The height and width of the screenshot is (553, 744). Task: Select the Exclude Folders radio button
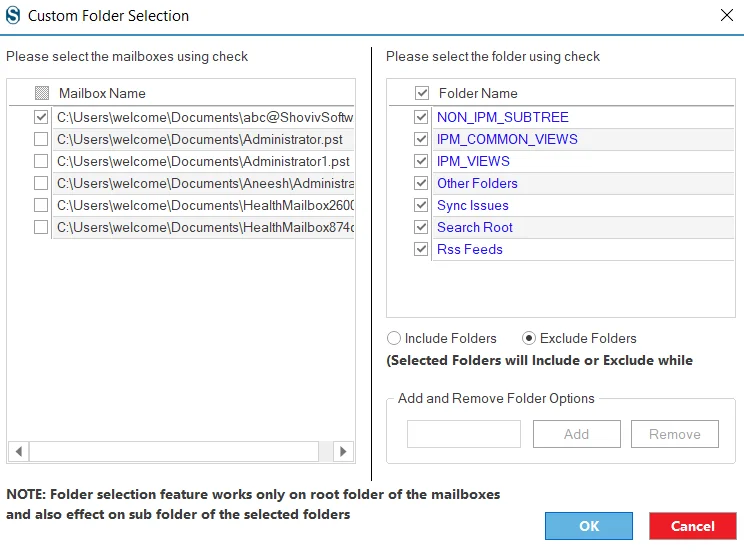point(529,338)
